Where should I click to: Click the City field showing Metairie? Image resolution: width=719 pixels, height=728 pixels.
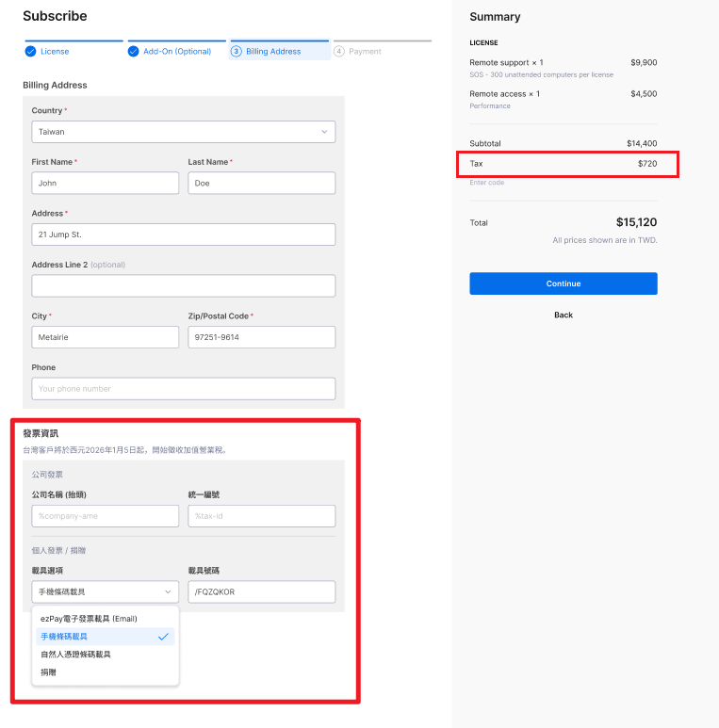tap(105, 337)
